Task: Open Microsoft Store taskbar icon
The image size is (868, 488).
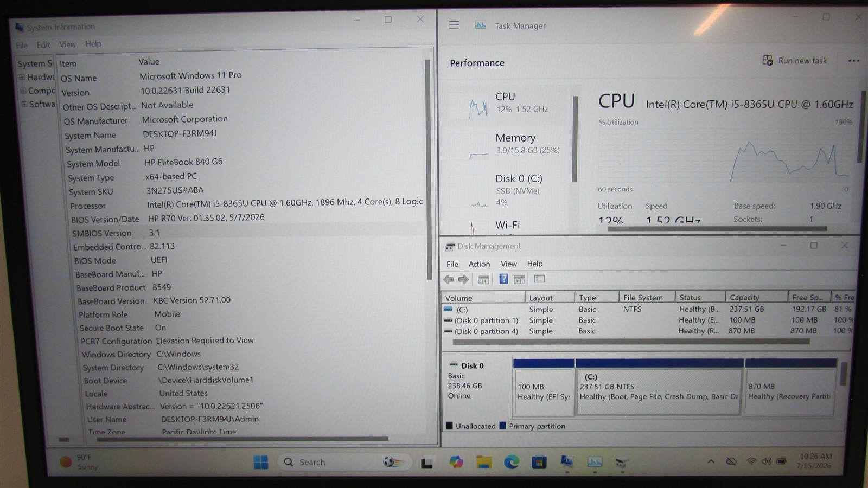Action: coord(539,462)
